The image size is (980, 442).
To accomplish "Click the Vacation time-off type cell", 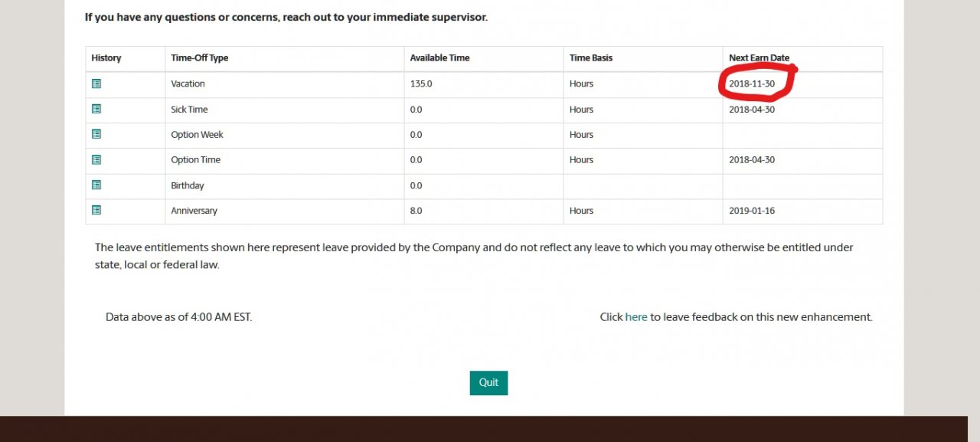I will coord(188,84).
